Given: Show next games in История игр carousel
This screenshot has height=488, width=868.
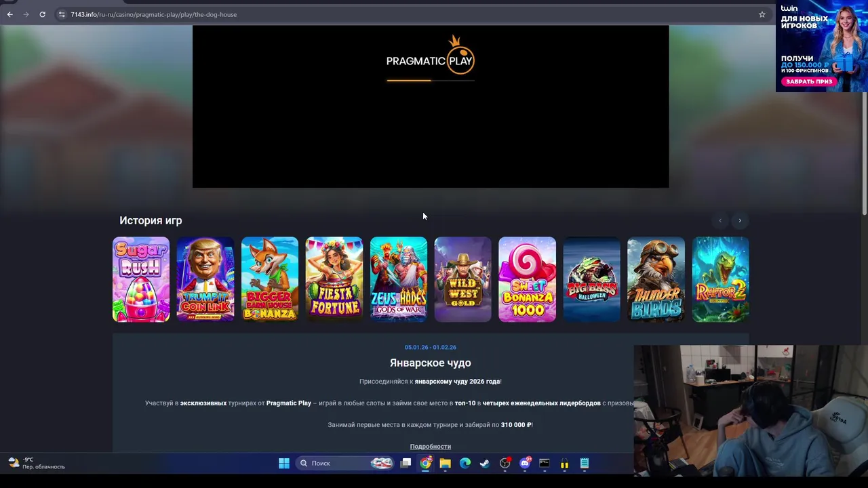Looking at the screenshot, I should coord(740,220).
